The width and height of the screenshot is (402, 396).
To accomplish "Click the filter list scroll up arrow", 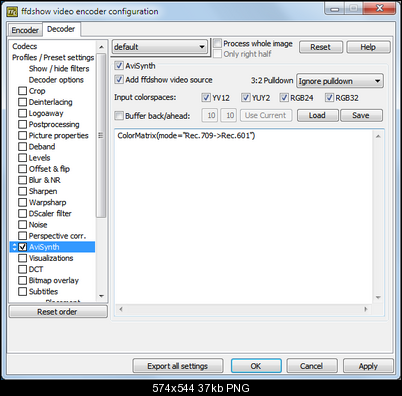I will point(101,47).
